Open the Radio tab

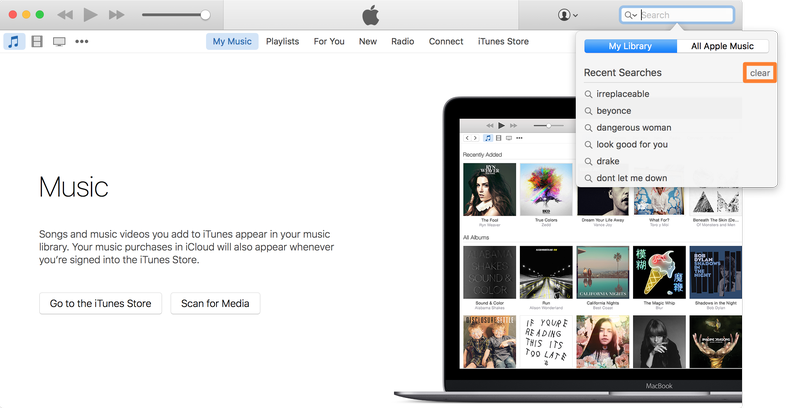403,41
